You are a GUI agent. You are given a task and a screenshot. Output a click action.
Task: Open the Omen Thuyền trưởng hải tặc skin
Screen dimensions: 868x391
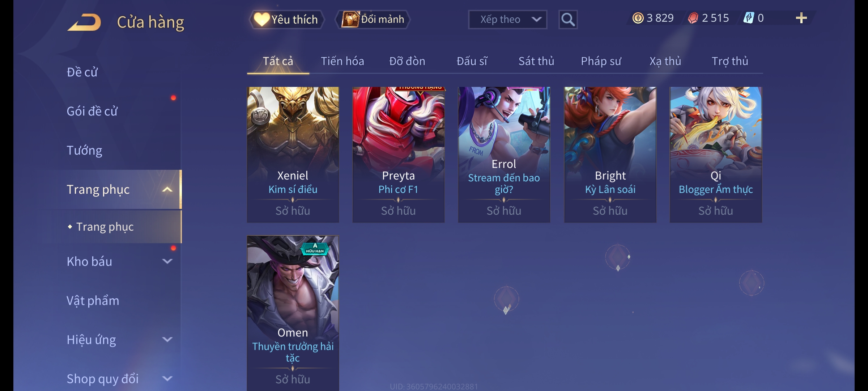293,313
